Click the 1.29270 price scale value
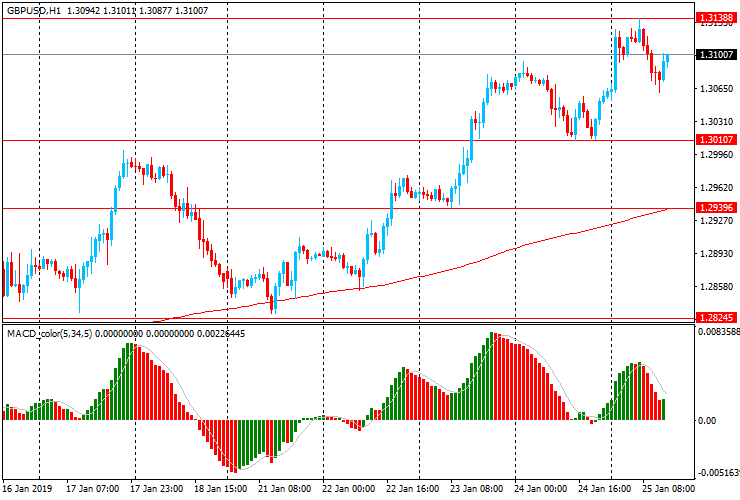The image size is (740, 500). pos(716,220)
